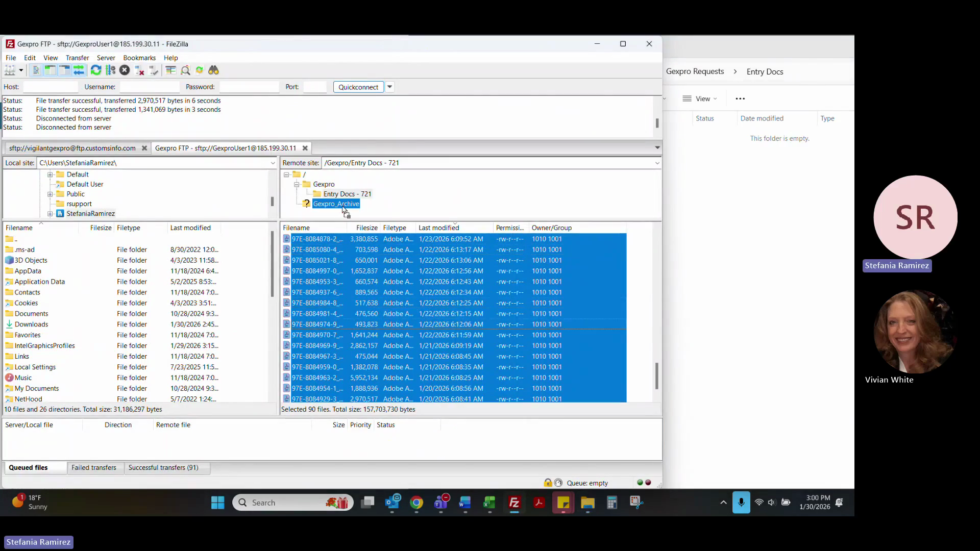Expand the Public folder tree node
Screen dimensions: 980x551
point(50,194)
